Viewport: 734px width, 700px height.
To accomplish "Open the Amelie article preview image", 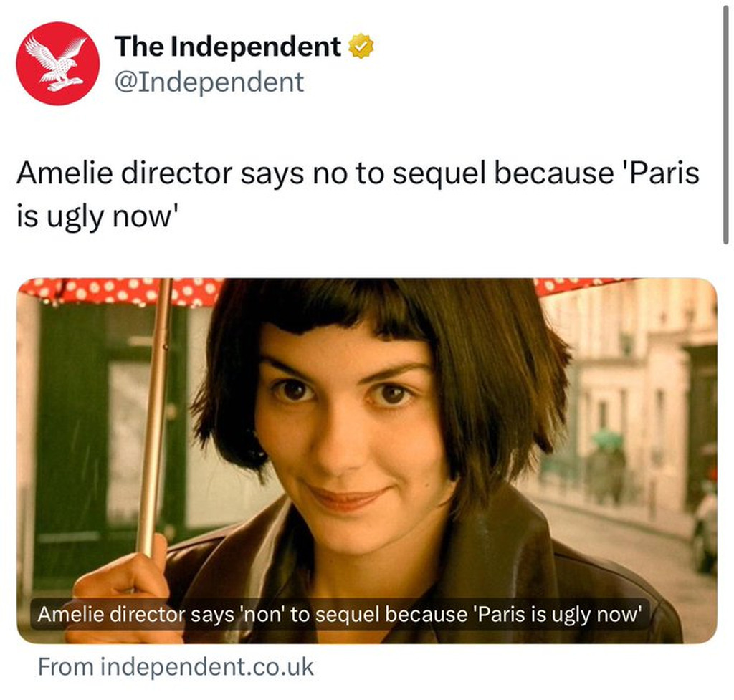I will tap(367, 461).
